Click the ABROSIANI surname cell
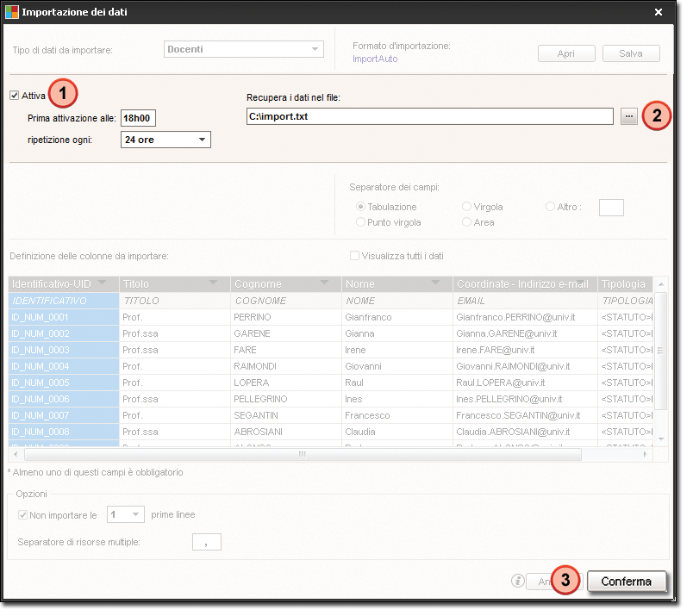Image resolution: width=693 pixels, height=616 pixels. click(x=286, y=432)
